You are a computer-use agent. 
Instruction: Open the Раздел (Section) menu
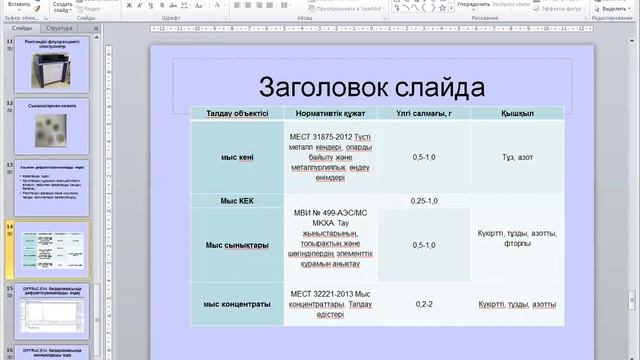pyautogui.click(x=90, y=9)
